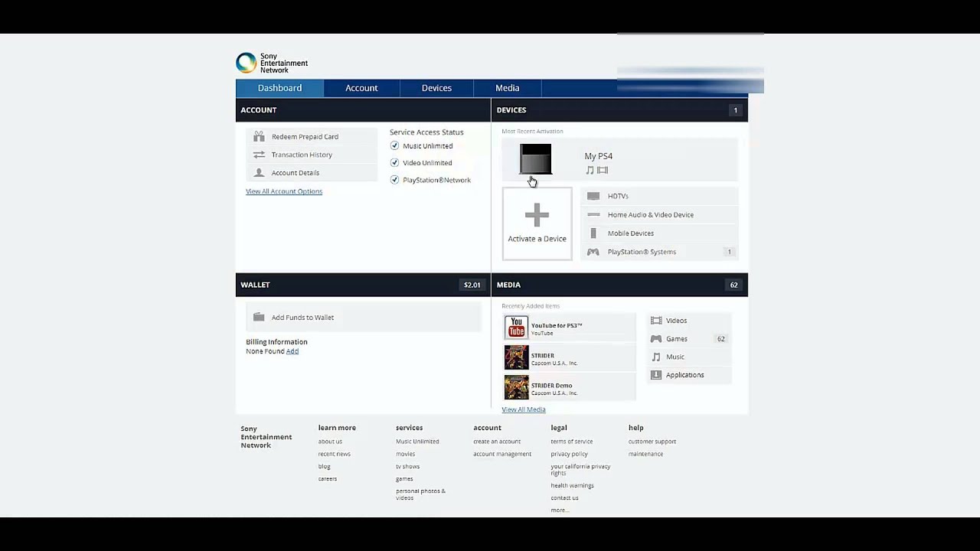980x551 pixels.
Task: Click the Videos film icon
Action: [x=656, y=321]
